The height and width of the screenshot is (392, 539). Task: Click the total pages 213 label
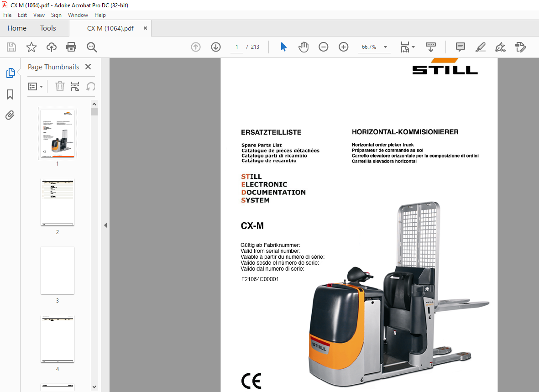(255, 47)
